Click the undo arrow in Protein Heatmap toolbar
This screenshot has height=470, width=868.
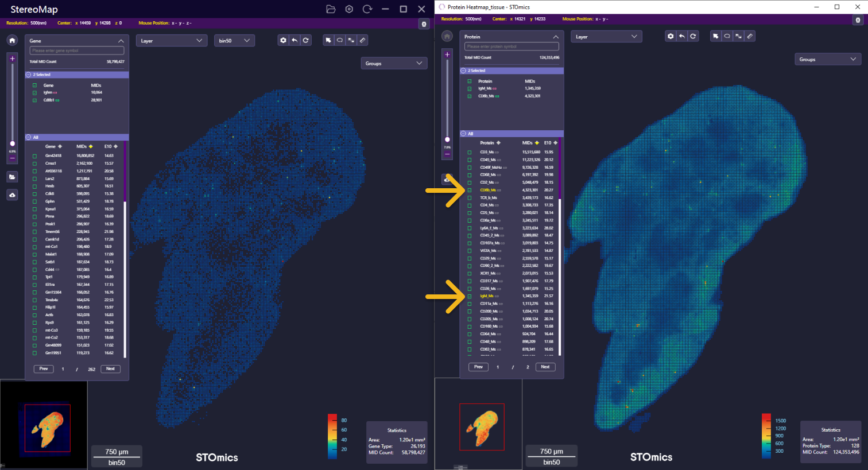pyautogui.click(x=681, y=36)
